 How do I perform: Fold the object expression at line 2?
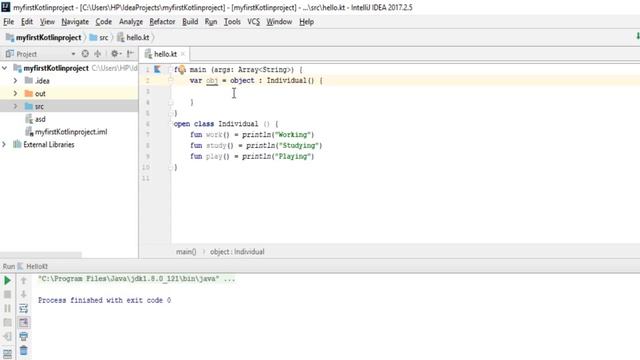171,80
